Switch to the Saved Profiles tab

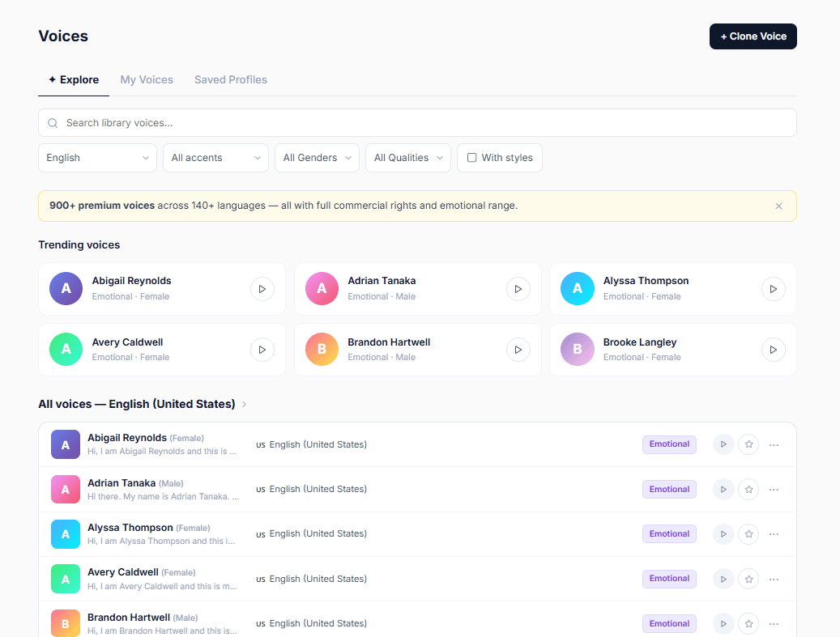click(x=231, y=80)
